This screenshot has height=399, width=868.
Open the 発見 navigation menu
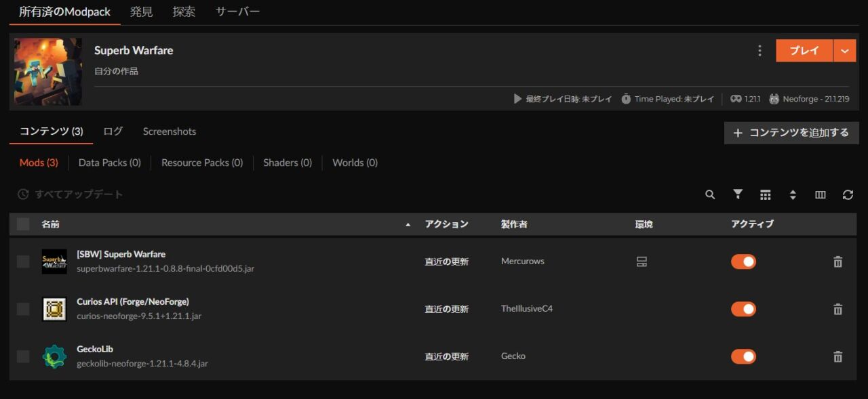click(141, 11)
